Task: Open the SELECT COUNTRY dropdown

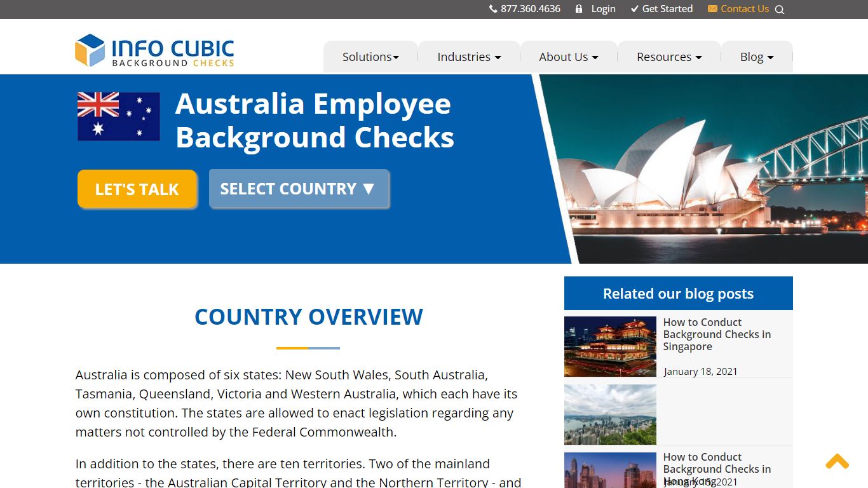Action: (299, 189)
